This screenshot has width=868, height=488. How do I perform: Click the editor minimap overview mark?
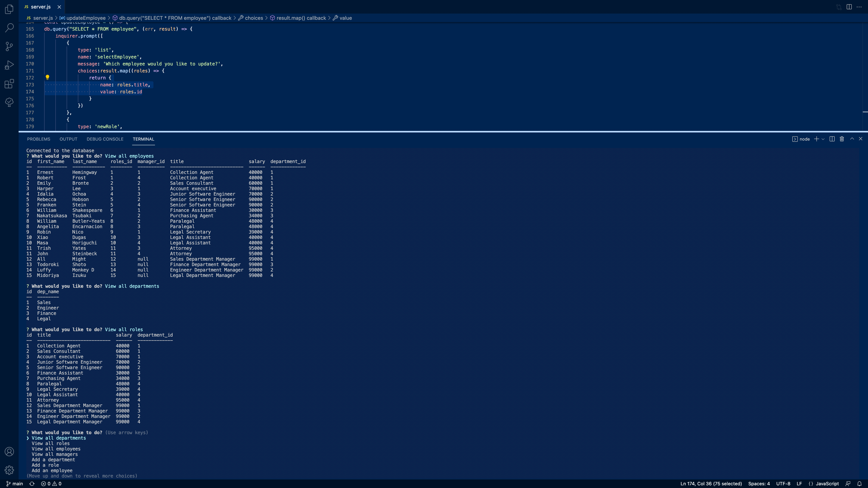(x=865, y=112)
